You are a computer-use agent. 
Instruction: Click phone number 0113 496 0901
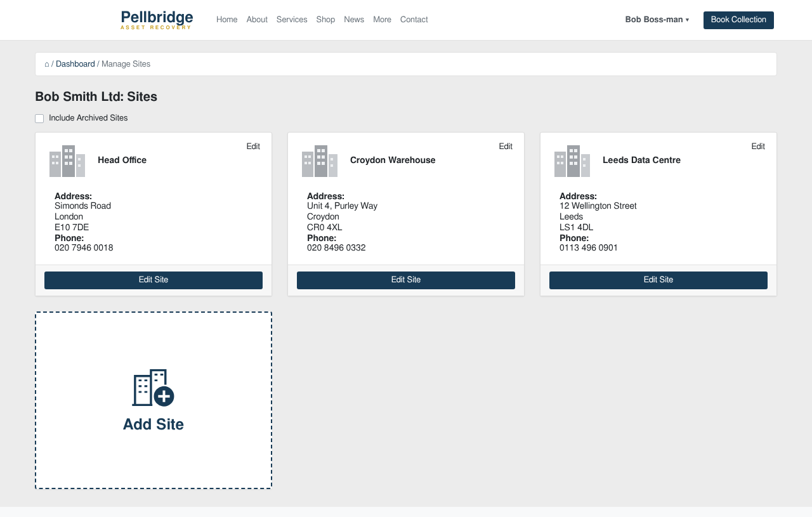589,248
